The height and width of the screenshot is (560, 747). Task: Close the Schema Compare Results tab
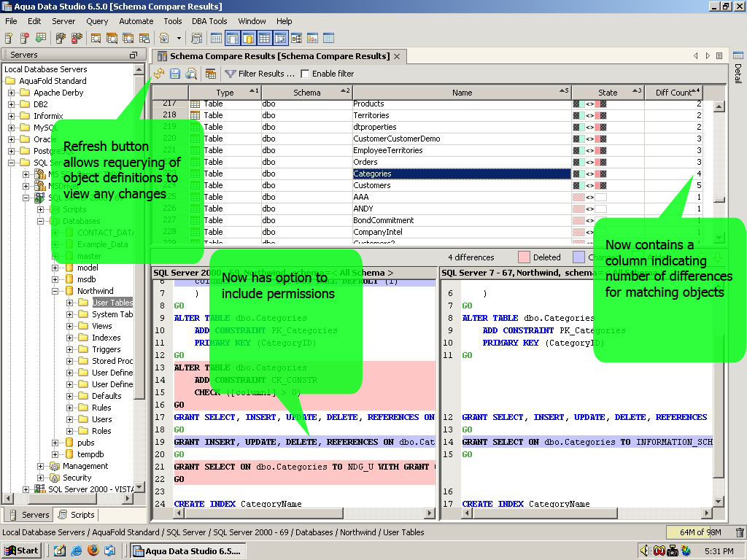pyautogui.click(x=397, y=56)
